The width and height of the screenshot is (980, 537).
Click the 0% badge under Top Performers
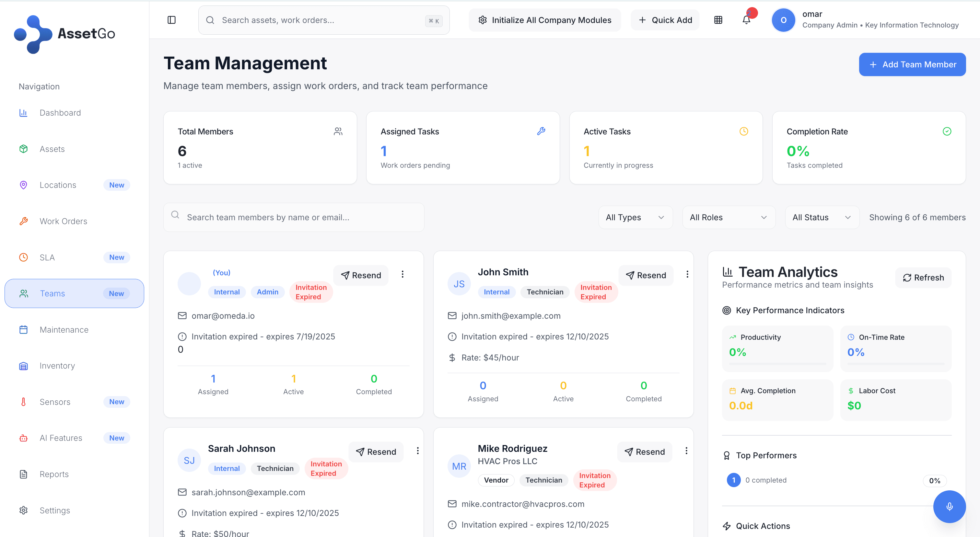pyautogui.click(x=934, y=480)
